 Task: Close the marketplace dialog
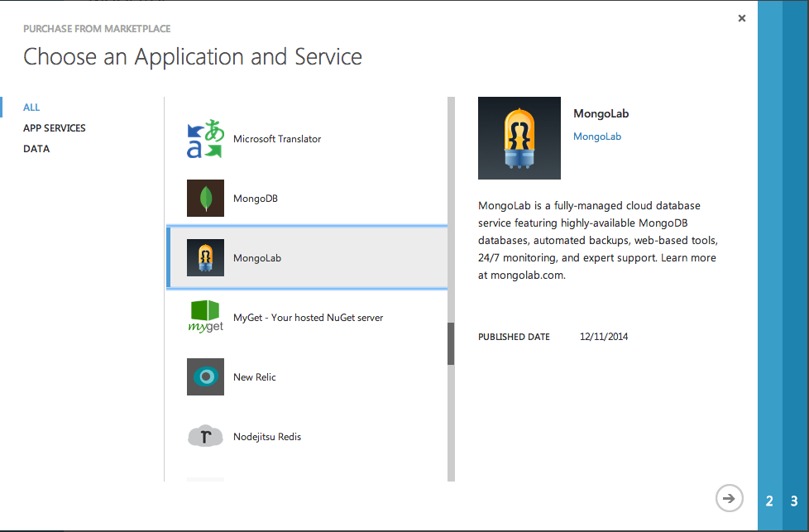coord(742,18)
